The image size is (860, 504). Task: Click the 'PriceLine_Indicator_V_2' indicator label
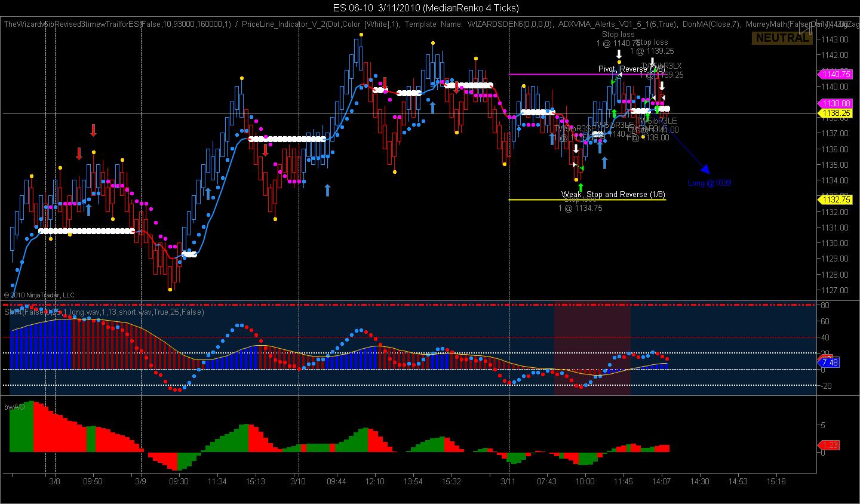pyautogui.click(x=285, y=24)
